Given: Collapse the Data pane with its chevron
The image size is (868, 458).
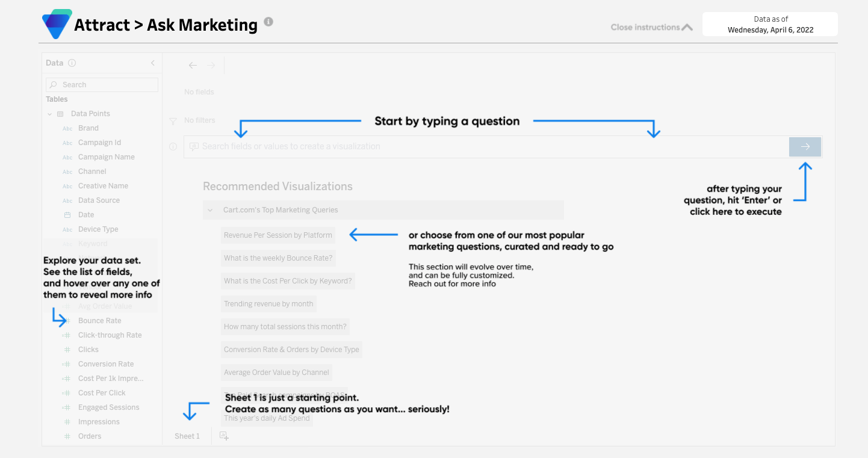Looking at the screenshot, I should 152,63.
